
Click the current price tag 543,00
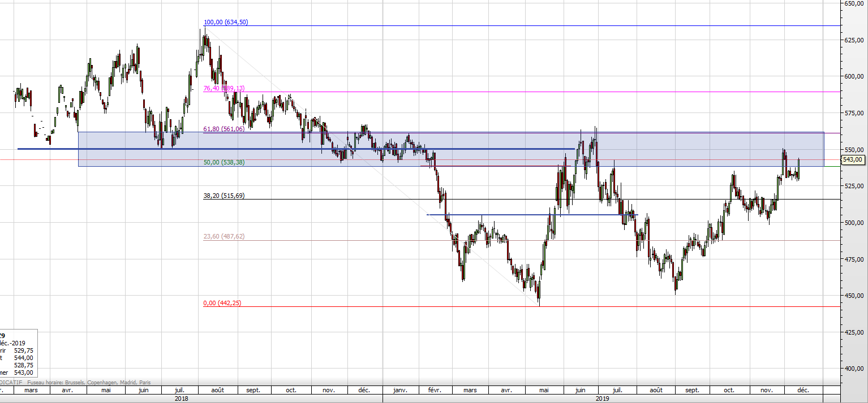coord(853,160)
